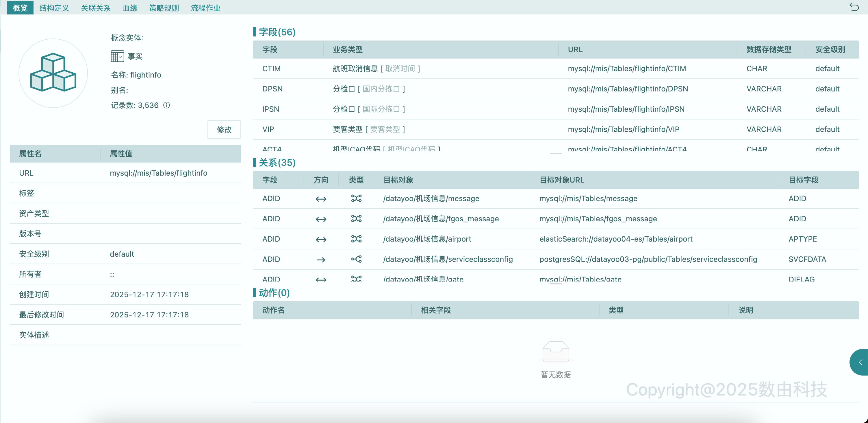This screenshot has height=423, width=868.
Task: Click the CTIM field row
Action: point(271,69)
